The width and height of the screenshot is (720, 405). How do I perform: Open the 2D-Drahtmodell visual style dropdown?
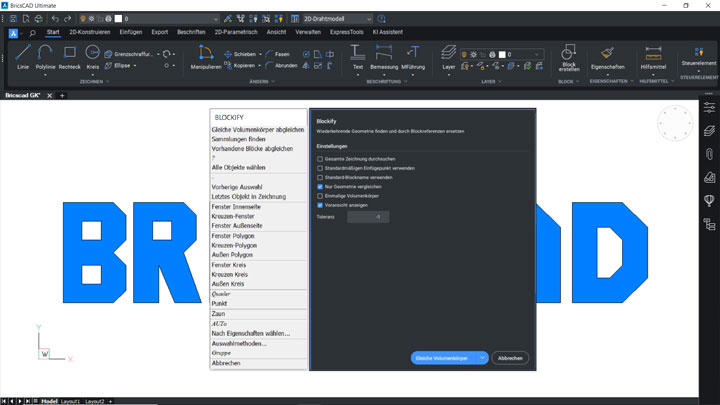337,19
